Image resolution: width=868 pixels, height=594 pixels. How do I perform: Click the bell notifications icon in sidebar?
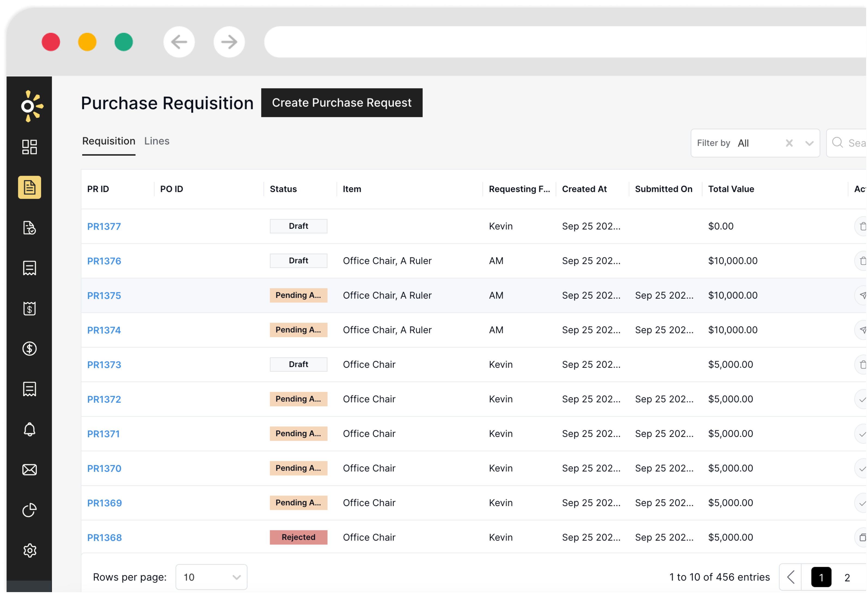pyautogui.click(x=29, y=430)
